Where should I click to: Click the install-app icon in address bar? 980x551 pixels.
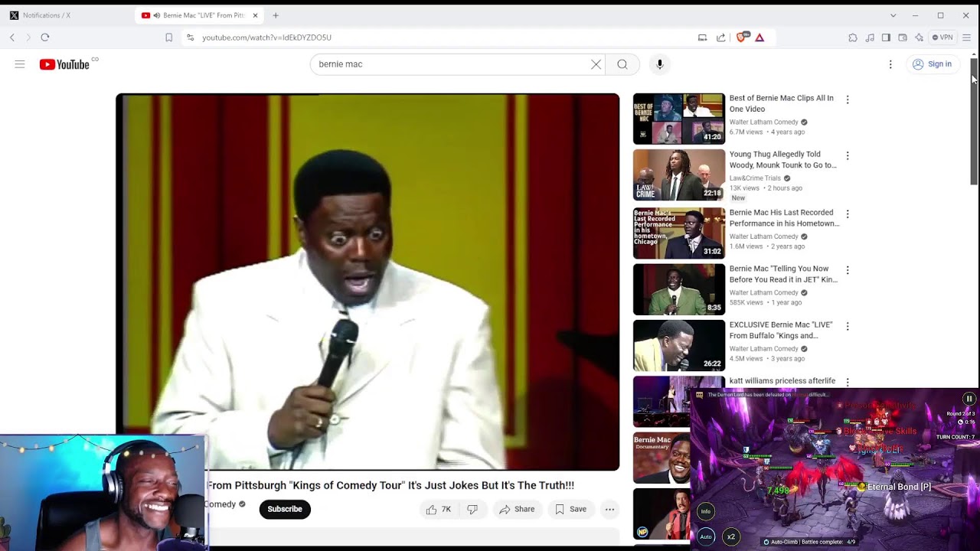tap(702, 37)
